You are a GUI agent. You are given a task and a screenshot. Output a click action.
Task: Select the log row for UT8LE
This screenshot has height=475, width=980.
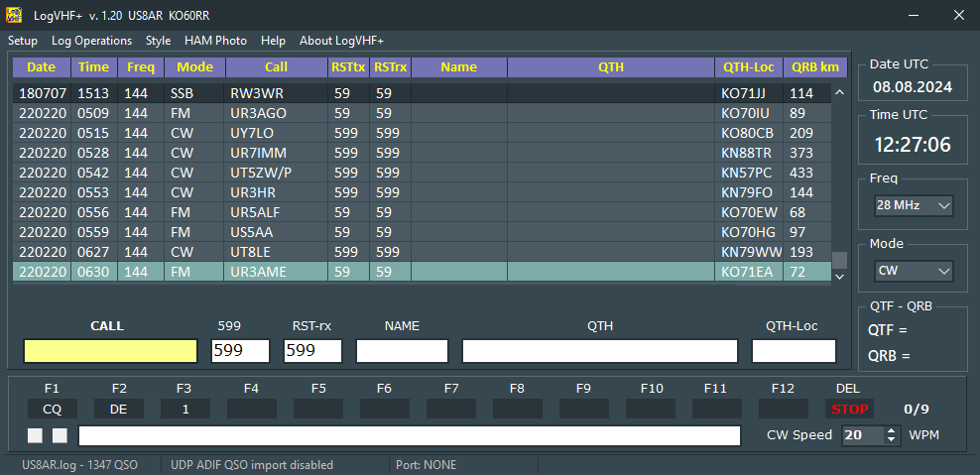[x=422, y=252]
